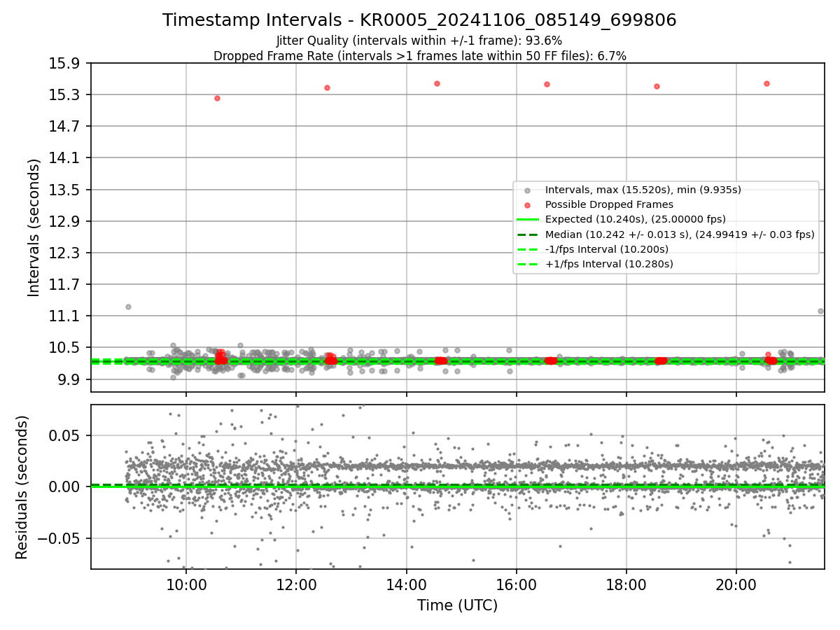Click the "0.05" residuals tick label
Screen dimensions: 840x630
click(64, 435)
